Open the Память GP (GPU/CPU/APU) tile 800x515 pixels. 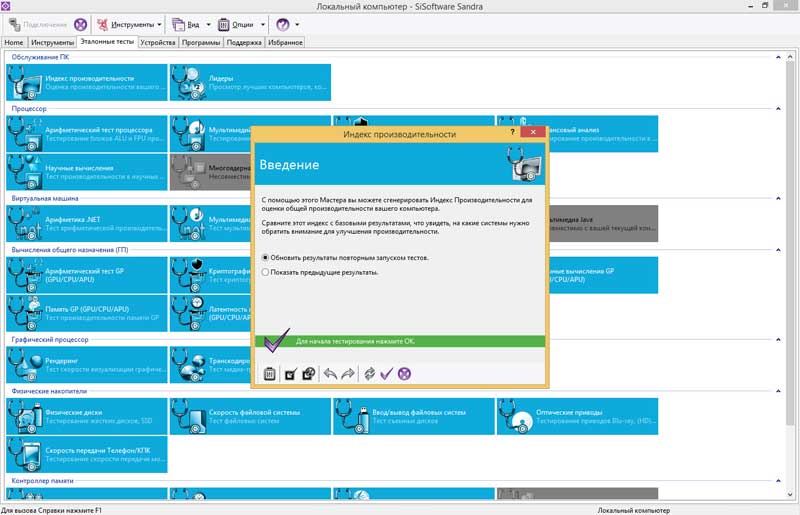(87, 313)
